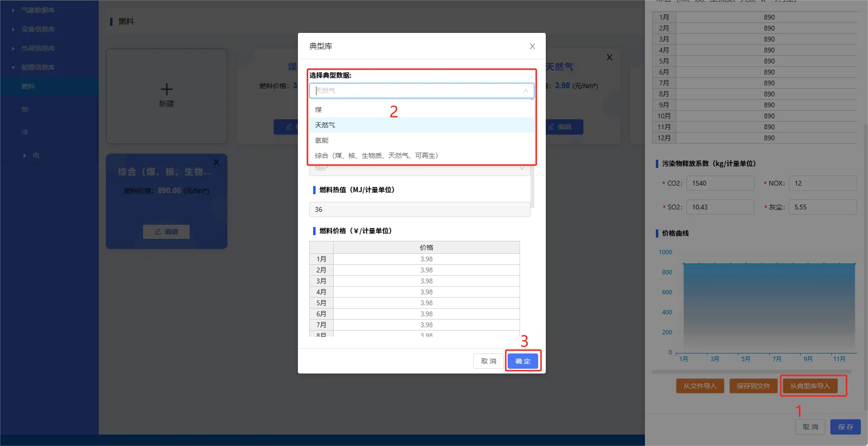Click the fuel heat value field 36

pos(419,209)
